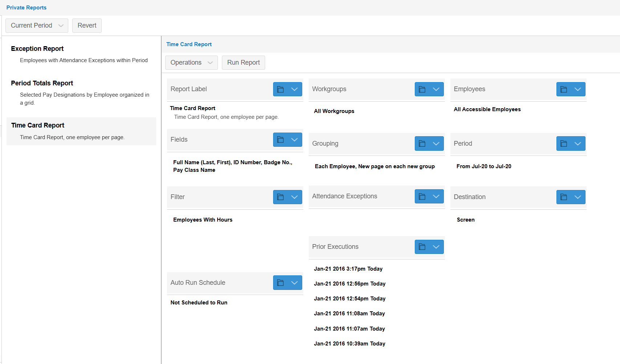Open the Jan-21 2016 11:08am prior execution
Screen dimensions: 620x364
(349, 314)
